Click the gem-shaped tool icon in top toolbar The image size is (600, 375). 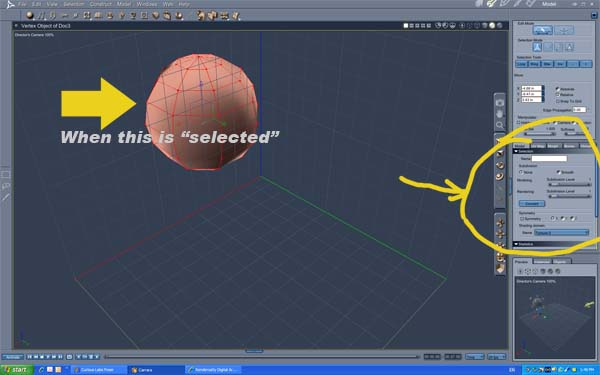point(156,15)
